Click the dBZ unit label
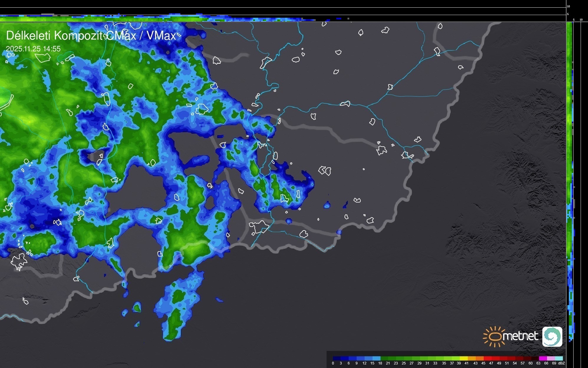 561,363
